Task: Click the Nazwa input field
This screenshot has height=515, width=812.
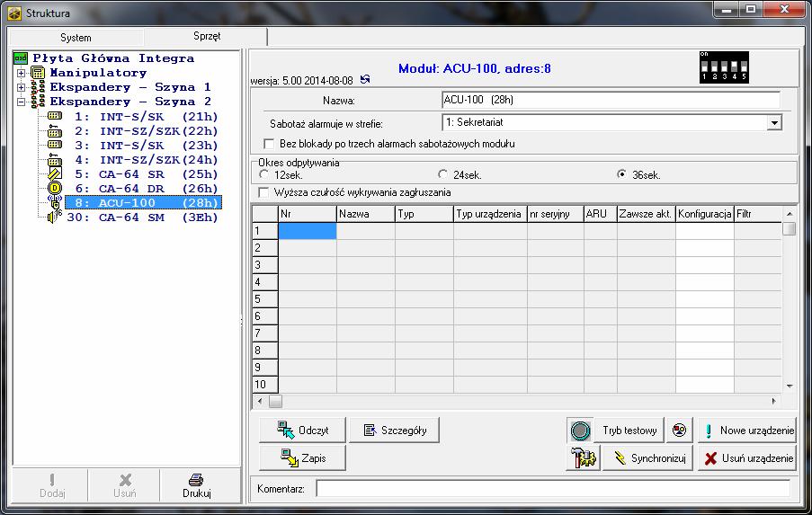Action: [x=611, y=100]
